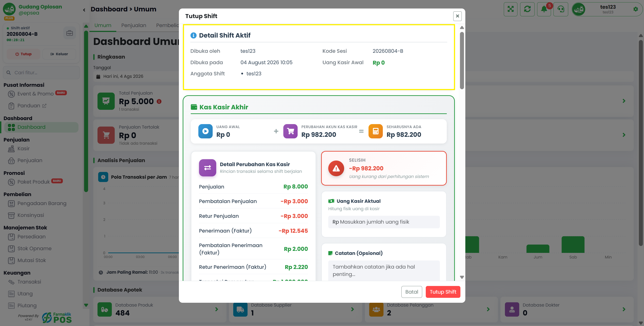Click the Total Penjualan card icon
This screenshot has height=326, width=644.
coord(106,101)
